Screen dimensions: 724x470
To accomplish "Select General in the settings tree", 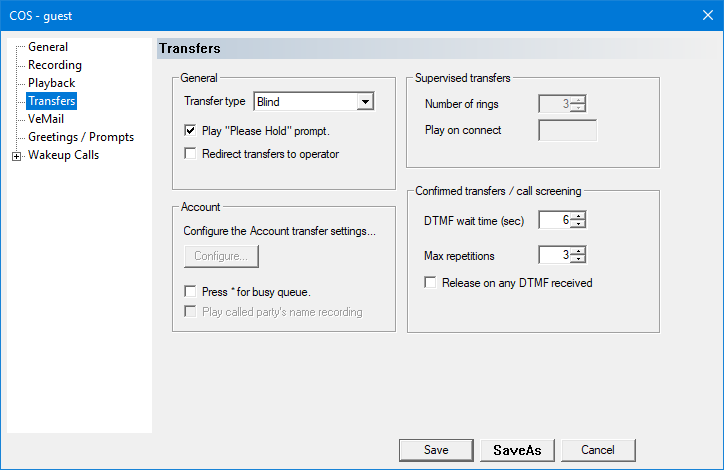I will (x=48, y=47).
